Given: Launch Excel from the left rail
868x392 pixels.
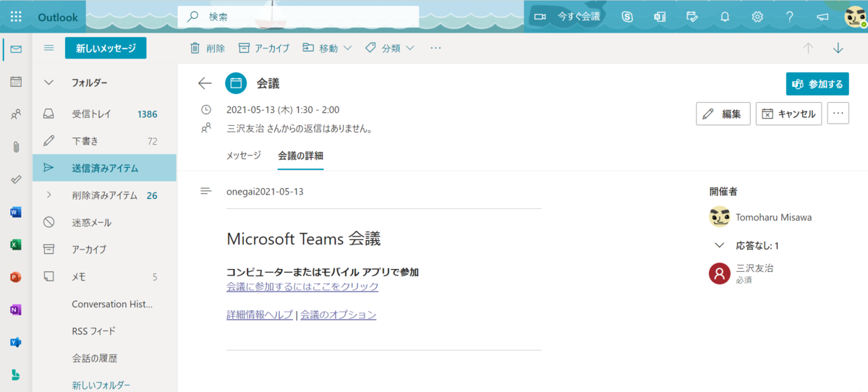Looking at the screenshot, I should tap(16, 244).
